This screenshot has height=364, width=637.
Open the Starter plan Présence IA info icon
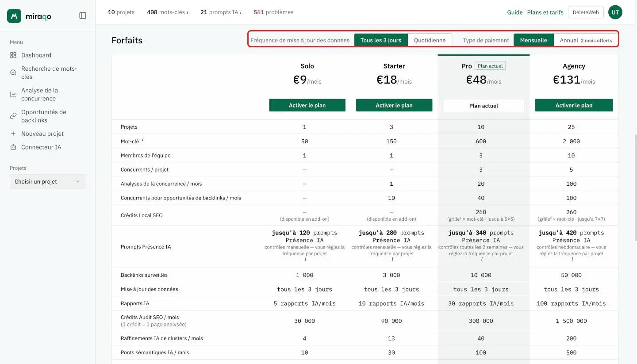coord(392,260)
